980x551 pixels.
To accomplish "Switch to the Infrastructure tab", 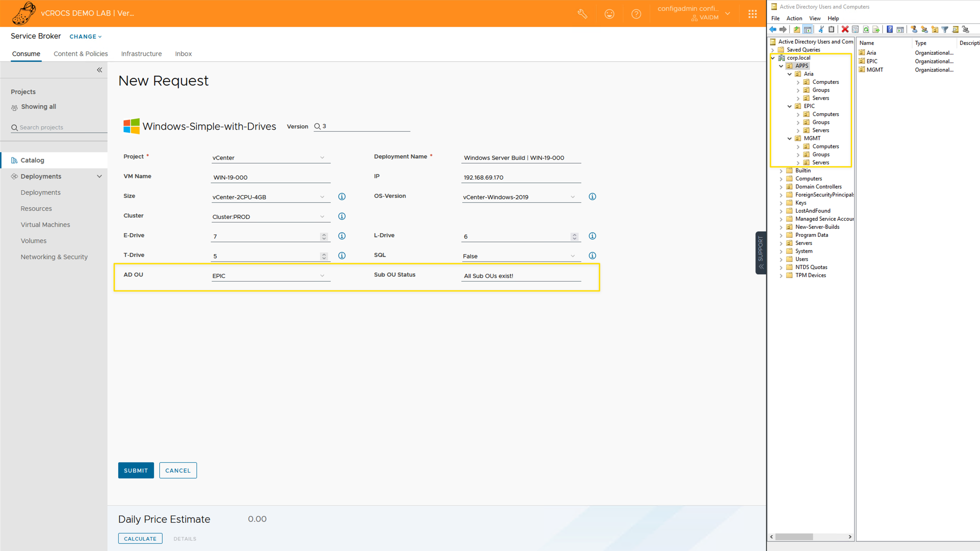I will [x=141, y=54].
